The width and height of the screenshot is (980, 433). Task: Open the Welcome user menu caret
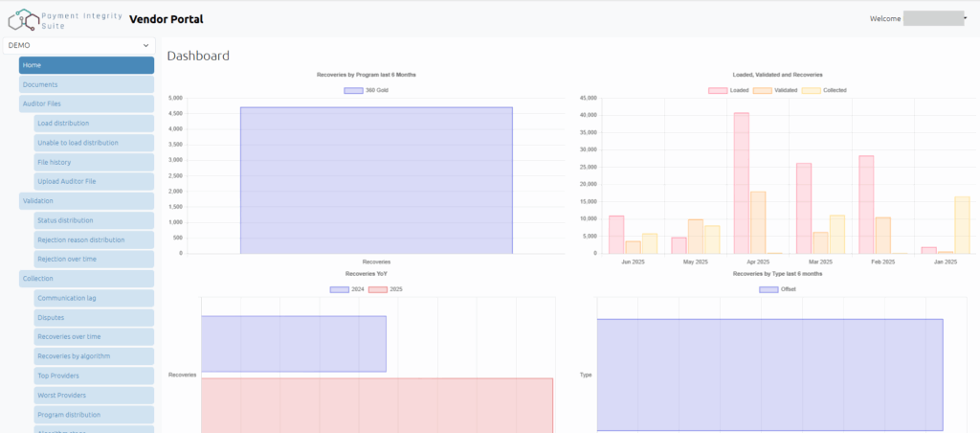click(x=969, y=18)
